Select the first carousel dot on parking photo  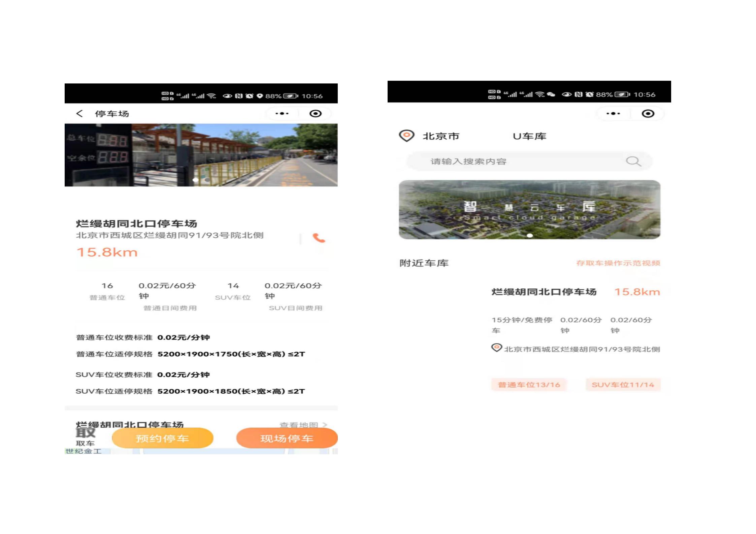click(x=195, y=180)
